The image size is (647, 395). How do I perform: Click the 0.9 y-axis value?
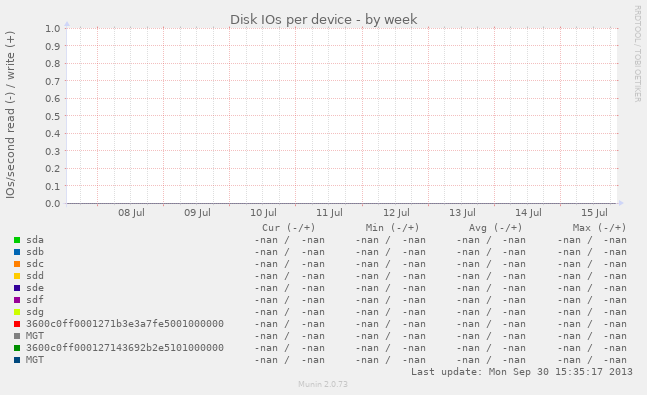tap(53, 46)
